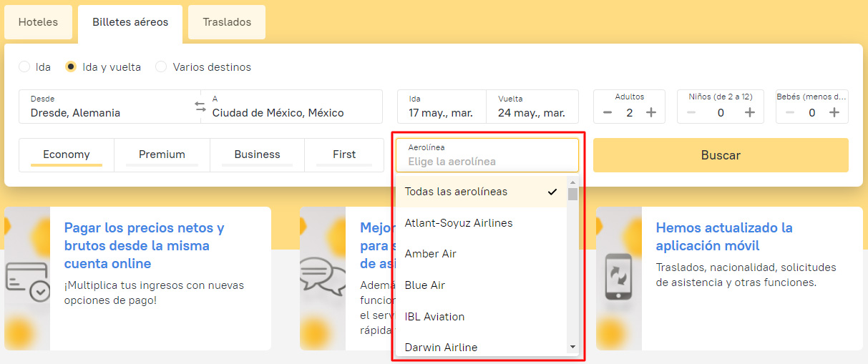Increase the number of adults with plus

coord(651,112)
